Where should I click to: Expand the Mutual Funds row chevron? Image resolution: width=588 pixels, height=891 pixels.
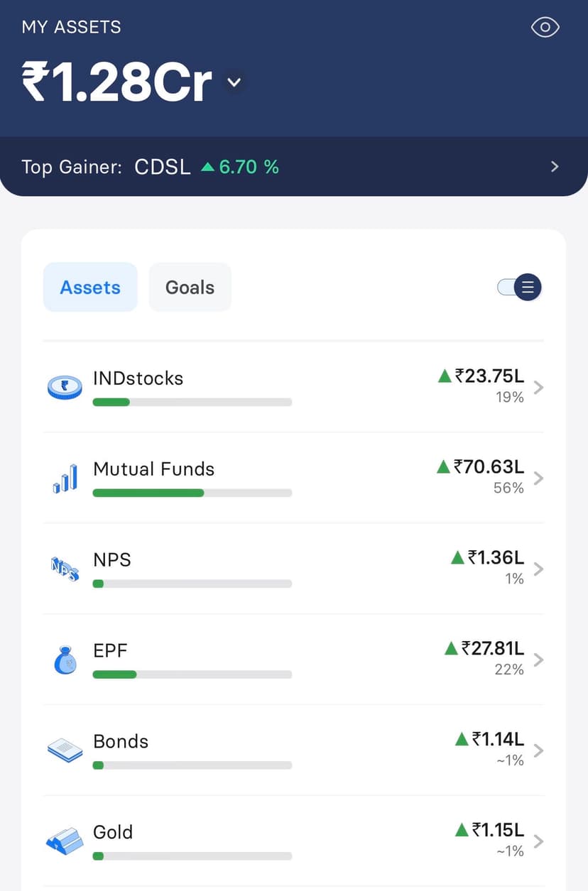click(539, 479)
